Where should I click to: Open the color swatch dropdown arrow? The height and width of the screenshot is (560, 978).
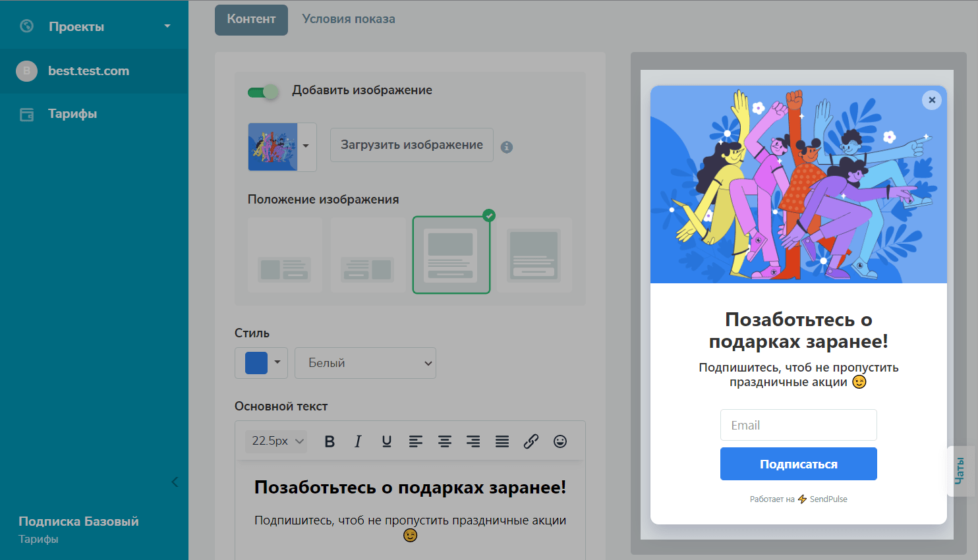click(x=277, y=362)
